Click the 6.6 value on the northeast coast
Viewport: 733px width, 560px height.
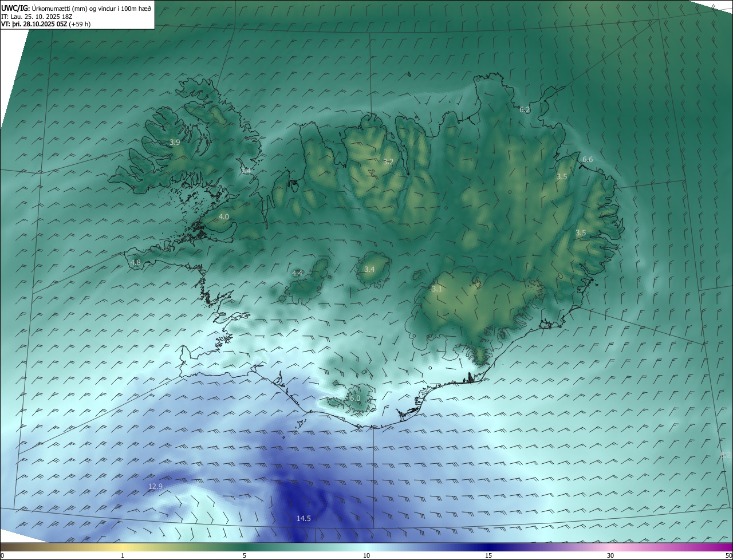pos(588,160)
